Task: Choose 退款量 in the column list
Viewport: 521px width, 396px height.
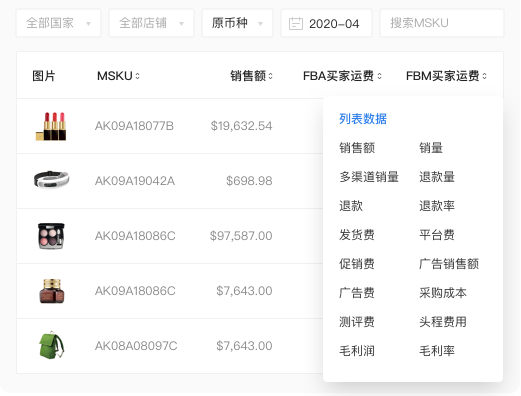Action: click(437, 177)
